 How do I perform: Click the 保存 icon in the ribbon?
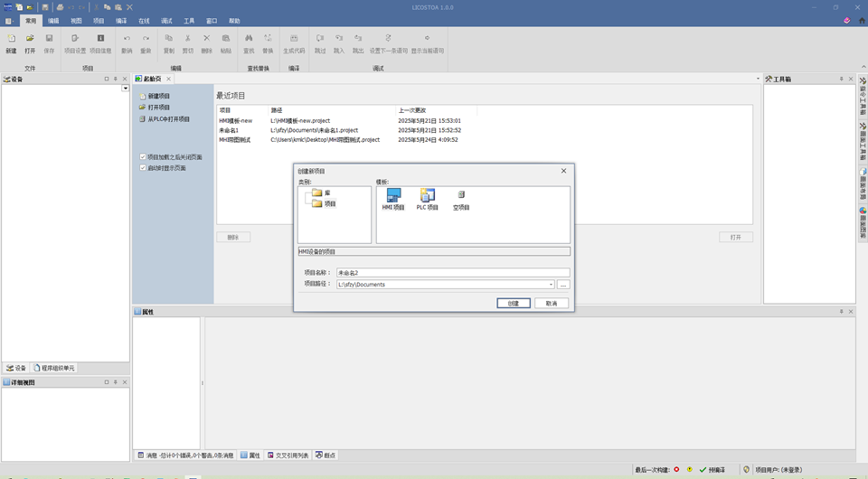49,38
